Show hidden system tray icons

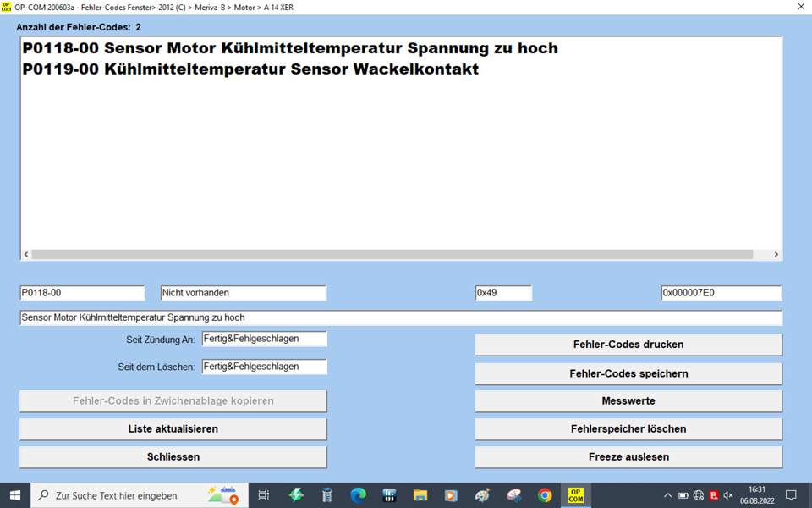point(667,495)
